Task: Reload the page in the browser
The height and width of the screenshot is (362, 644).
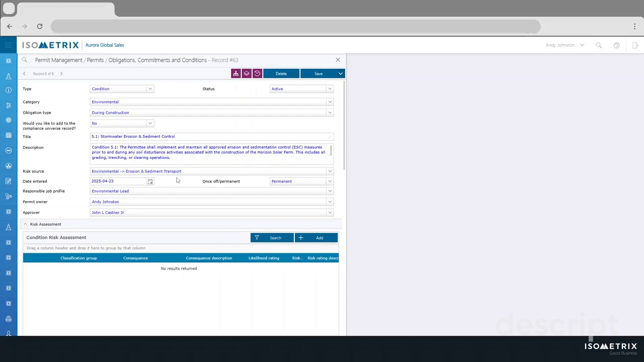Action: (x=39, y=26)
